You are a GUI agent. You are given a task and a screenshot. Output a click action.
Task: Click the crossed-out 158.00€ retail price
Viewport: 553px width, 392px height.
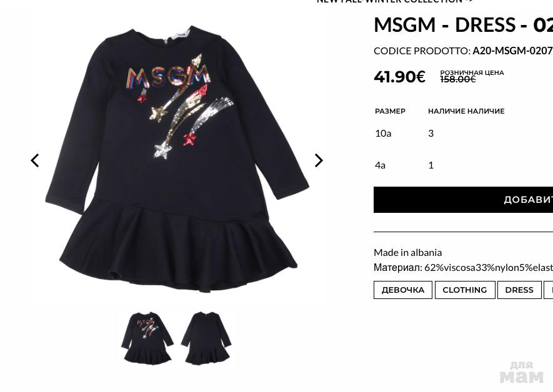458,79
